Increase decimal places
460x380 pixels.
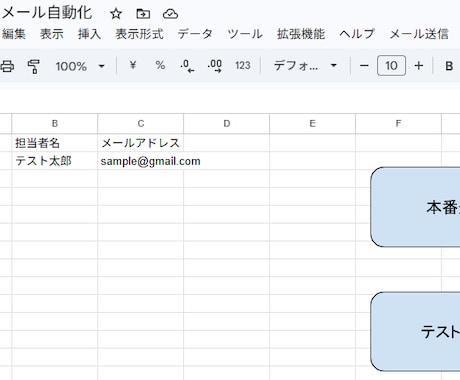coord(215,66)
